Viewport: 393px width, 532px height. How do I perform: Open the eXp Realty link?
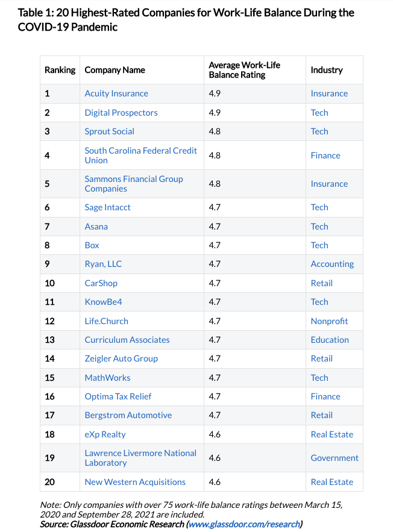click(105, 434)
